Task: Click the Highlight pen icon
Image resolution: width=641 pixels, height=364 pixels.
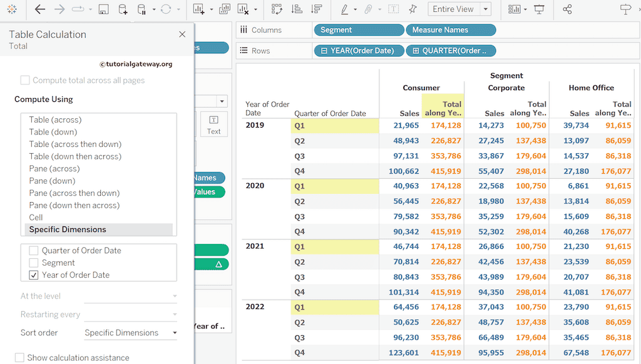Action: click(x=344, y=9)
